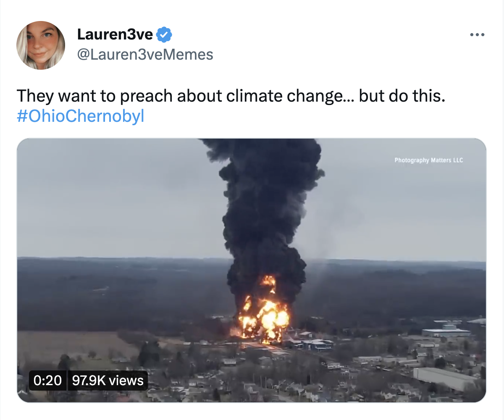Click the tweet text about climate change
This screenshot has width=504, height=420.
pyautogui.click(x=230, y=97)
